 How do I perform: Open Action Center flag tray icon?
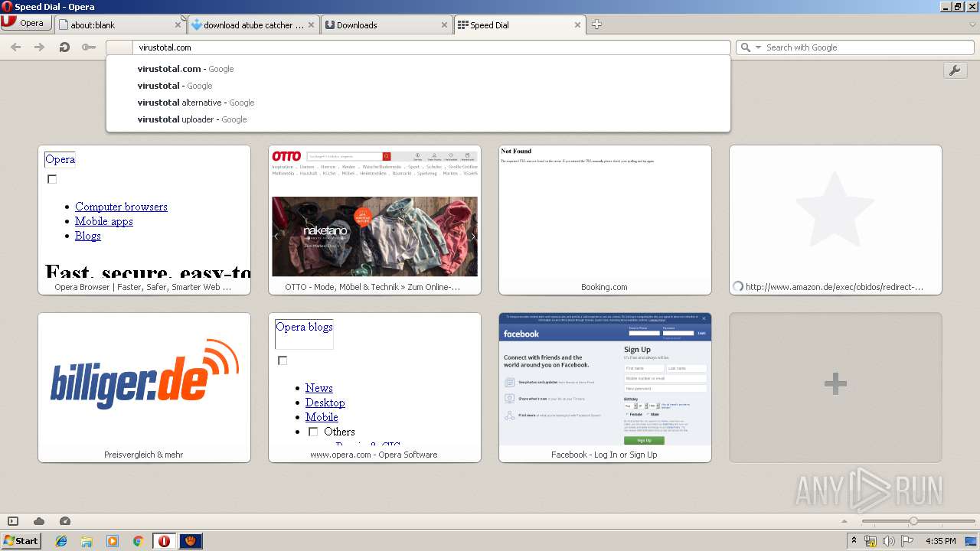pyautogui.click(x=907, y=541)
